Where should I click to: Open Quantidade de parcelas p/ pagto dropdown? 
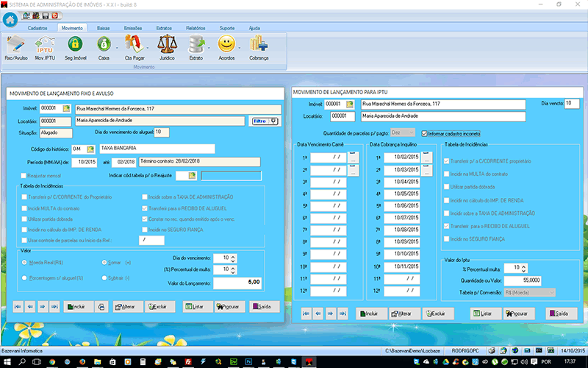[x=403, y=132]
